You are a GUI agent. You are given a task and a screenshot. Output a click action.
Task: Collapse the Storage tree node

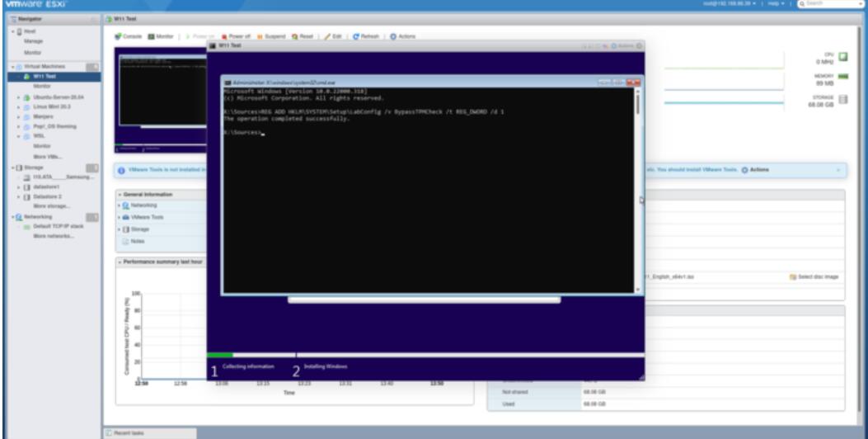(12, 168)
